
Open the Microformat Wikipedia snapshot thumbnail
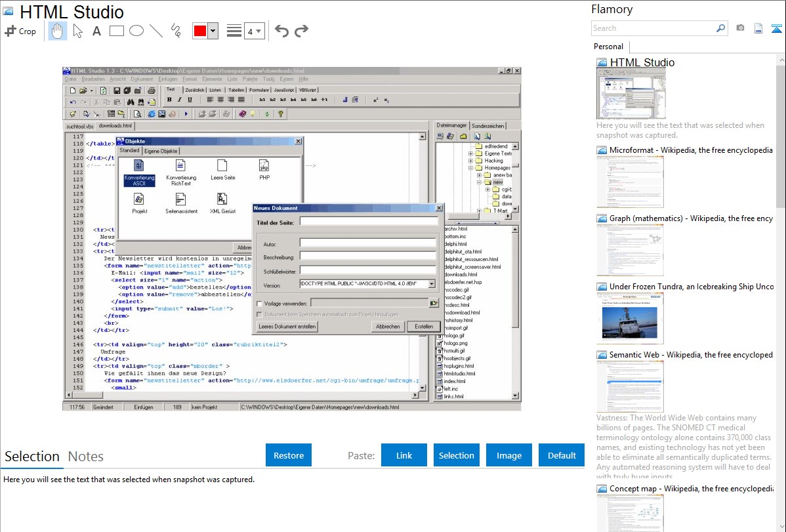[x=630, y=182]
